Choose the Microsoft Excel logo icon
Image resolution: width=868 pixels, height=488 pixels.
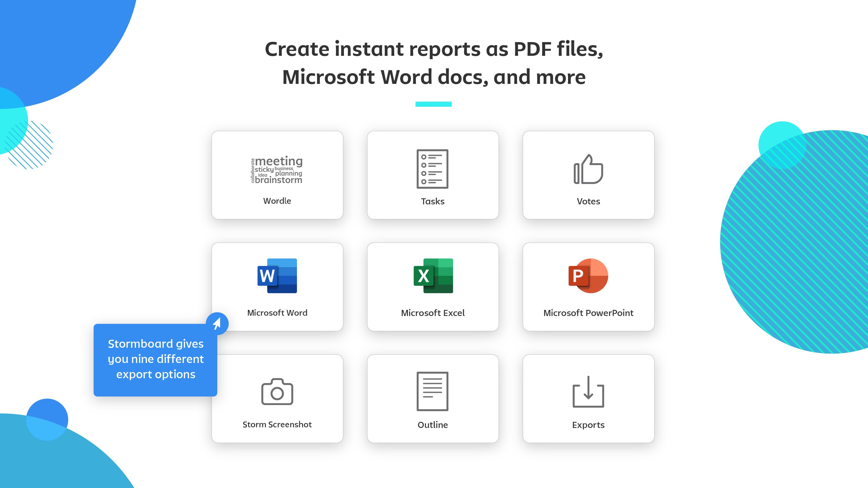[433, 276]
